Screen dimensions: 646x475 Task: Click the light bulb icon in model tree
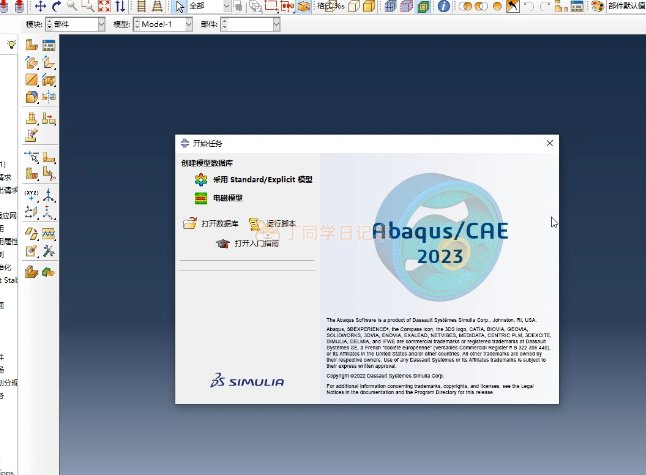(11, 45)
